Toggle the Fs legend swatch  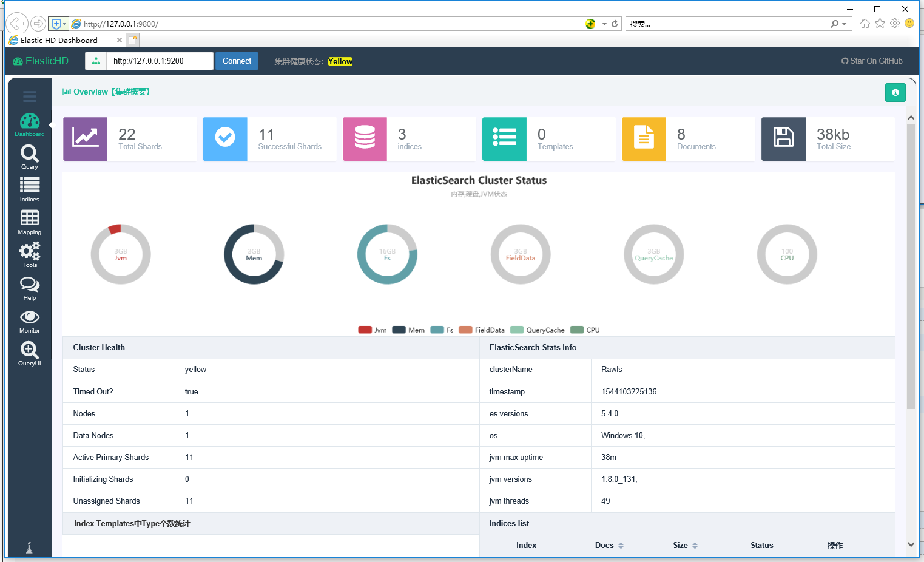[437, 330]
